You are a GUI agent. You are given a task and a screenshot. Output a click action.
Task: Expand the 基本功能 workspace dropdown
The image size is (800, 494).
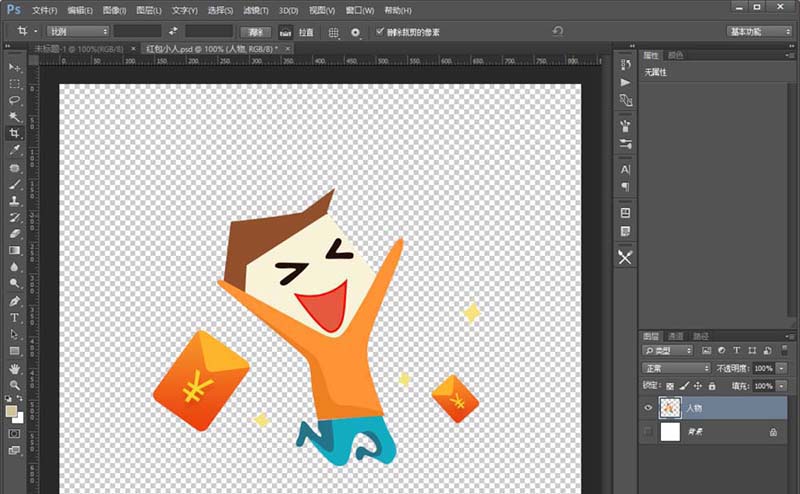[759, 32]
